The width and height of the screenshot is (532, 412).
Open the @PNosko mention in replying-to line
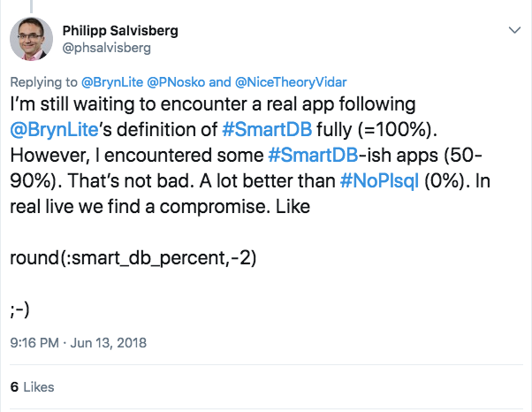[x=176, y=82]
